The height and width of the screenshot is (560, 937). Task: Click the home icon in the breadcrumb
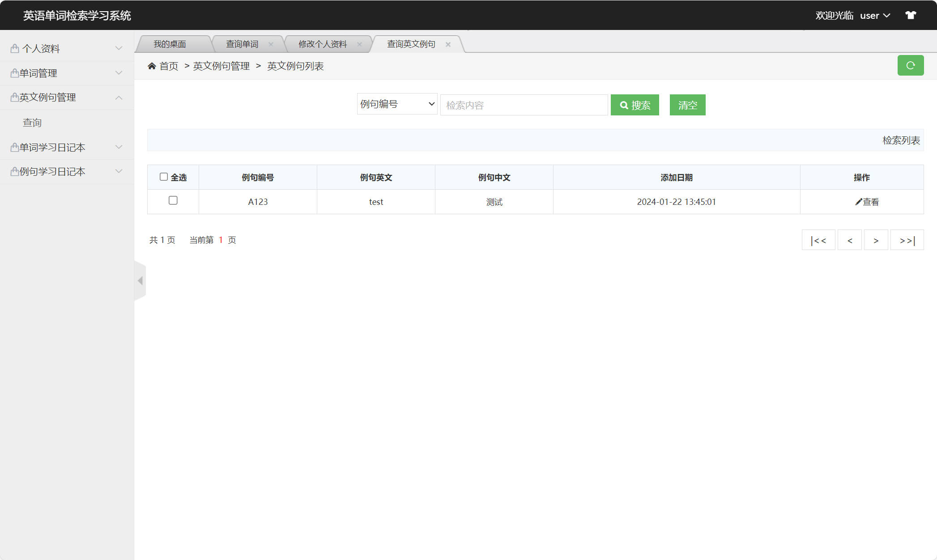[152, 66]
